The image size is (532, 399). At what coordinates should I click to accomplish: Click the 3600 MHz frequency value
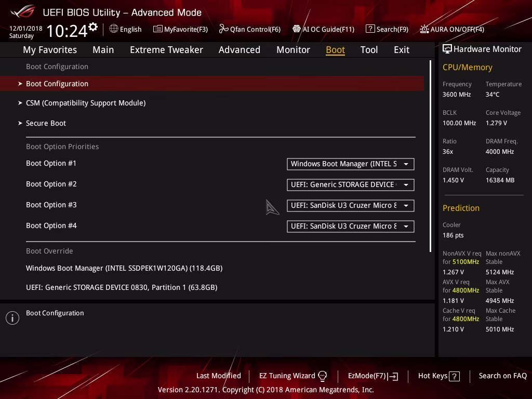pyautogui.click(x=456, y=95)
